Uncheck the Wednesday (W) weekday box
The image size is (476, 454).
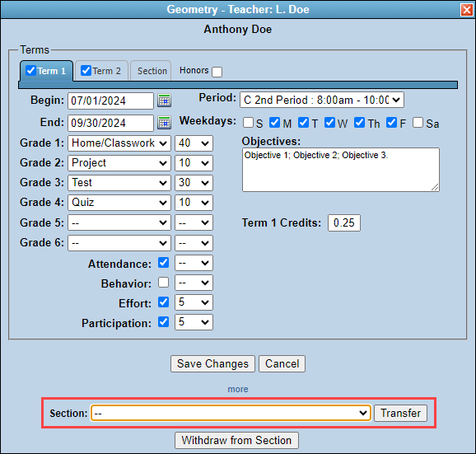[x=329, y=123]
